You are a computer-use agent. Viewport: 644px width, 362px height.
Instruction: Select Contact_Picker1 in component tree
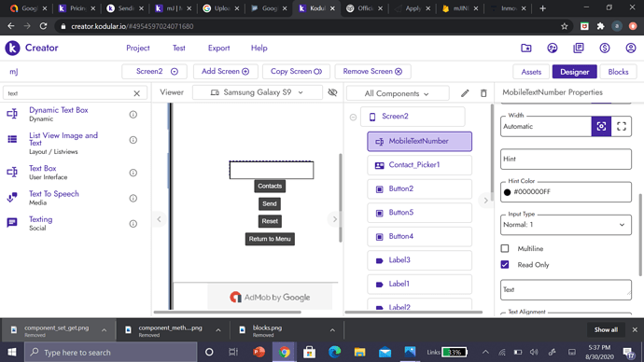tap(419, 165)
